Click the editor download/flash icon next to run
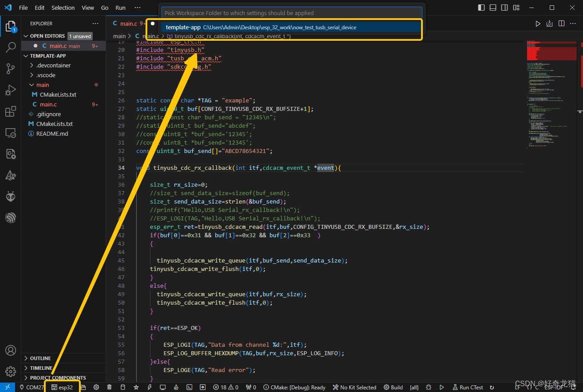 pyautogui.click(x=550, y=24)
